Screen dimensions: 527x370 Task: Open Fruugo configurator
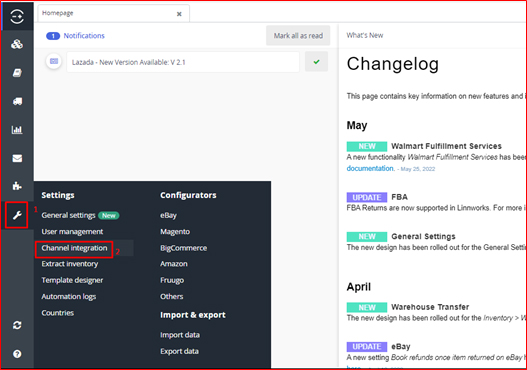click(172, 280)
